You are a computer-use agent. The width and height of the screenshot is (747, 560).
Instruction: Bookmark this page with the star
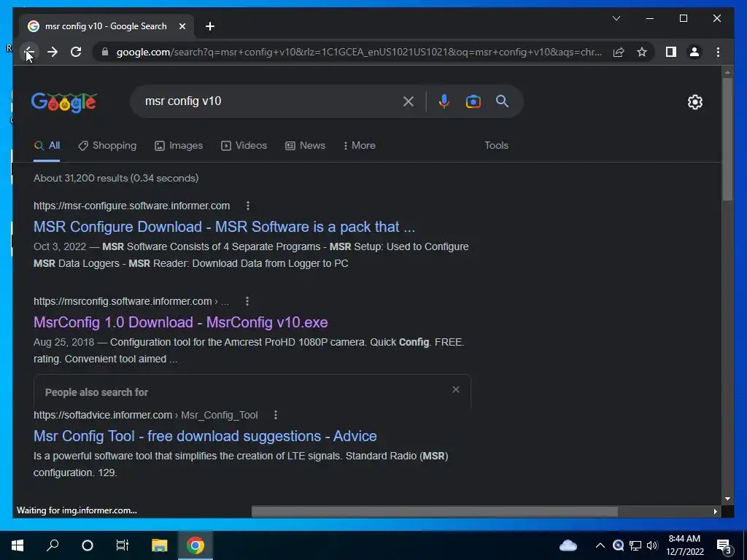[x=642, y=52]
